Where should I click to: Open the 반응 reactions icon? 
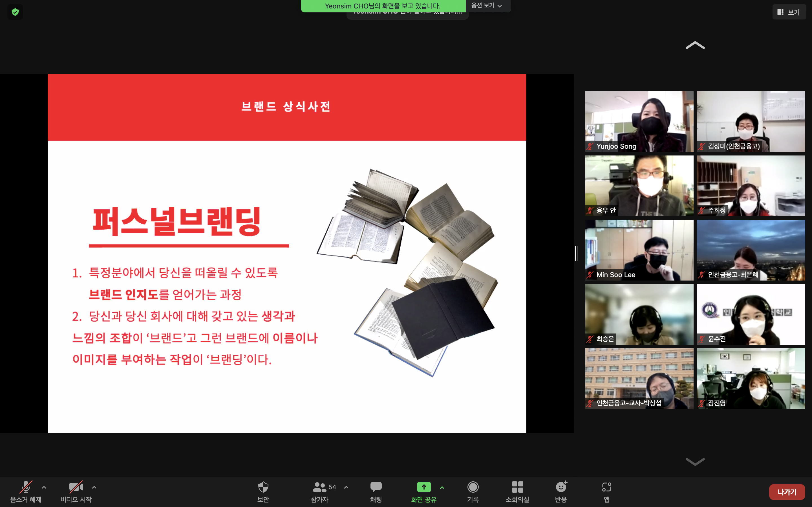pyautogui.click(x=561, y=487)
